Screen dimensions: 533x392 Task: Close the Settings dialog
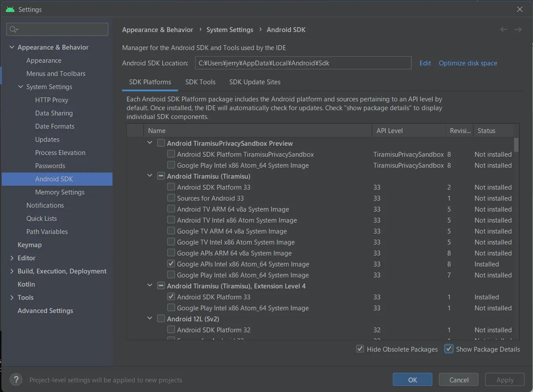[520, 9]
